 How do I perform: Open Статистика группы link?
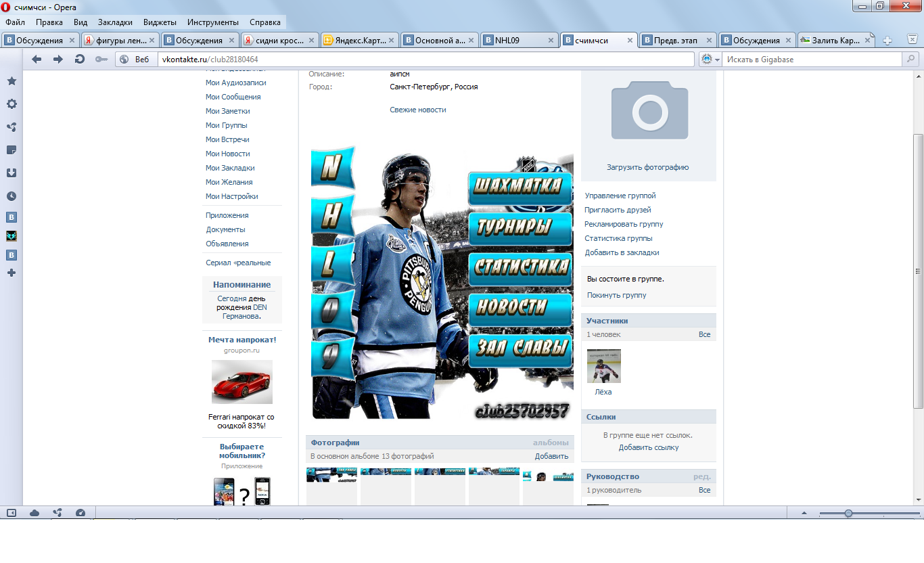(x=619, y=238)
